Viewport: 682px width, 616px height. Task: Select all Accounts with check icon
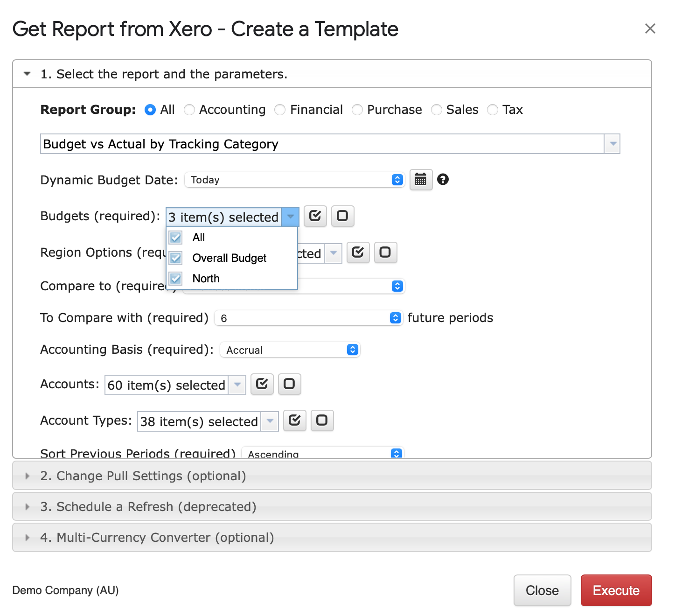[262, 384]
